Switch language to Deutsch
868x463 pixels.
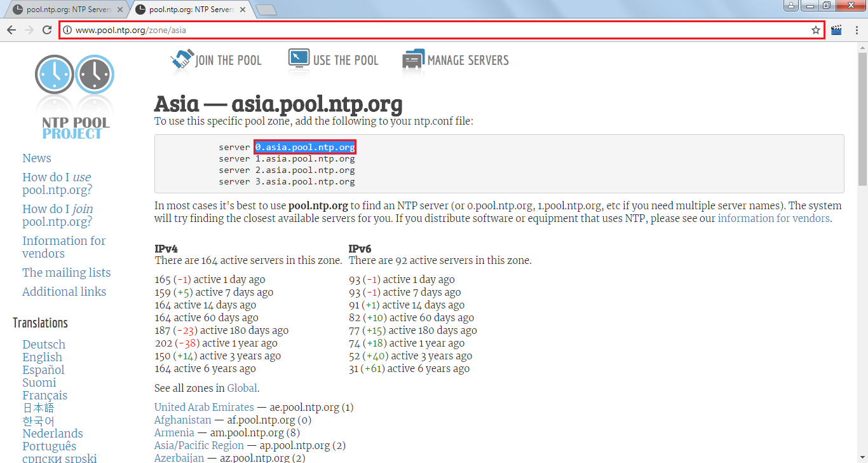pos(44,345)
